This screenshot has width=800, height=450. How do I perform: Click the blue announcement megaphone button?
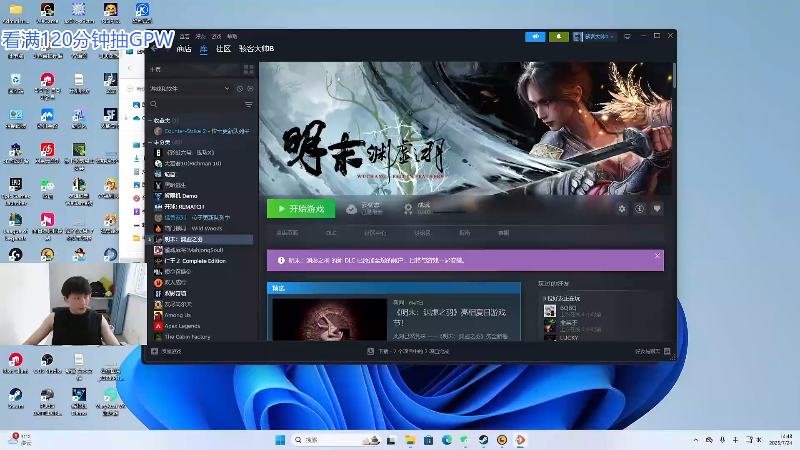[x=535, y=37]
